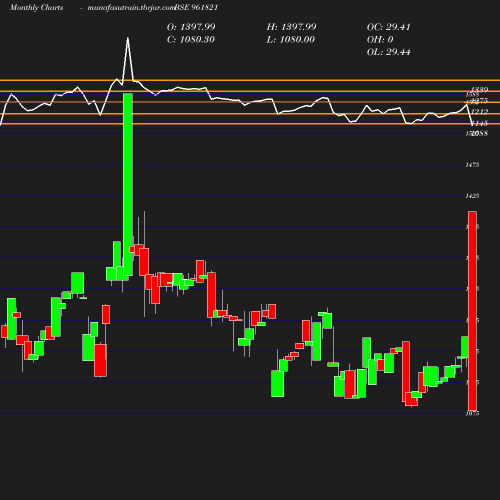Screen dimensions: 500x500
Task: Click the munafasutrain.tbrjar.com source label
Action: pos(131,8)
